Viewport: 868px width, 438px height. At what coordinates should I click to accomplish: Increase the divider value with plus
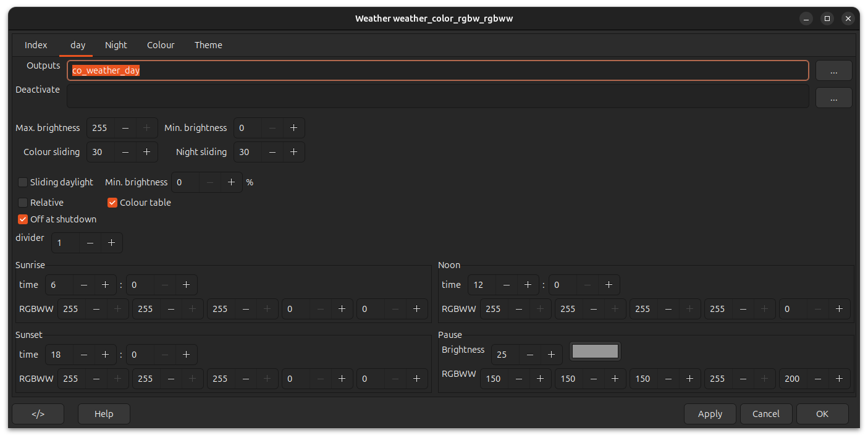(x=111, y=243)
